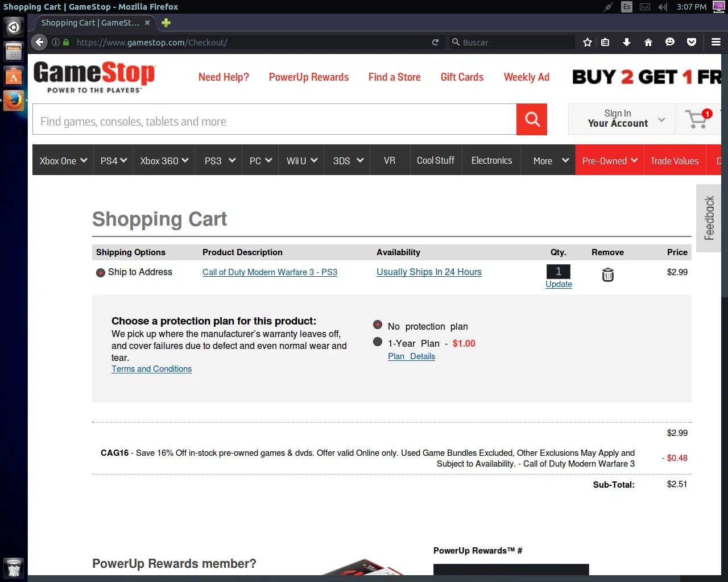This screenshot has height=582, width=728.
Task: Open Cool Stuff menu item
Action: (x=436, y=161)
